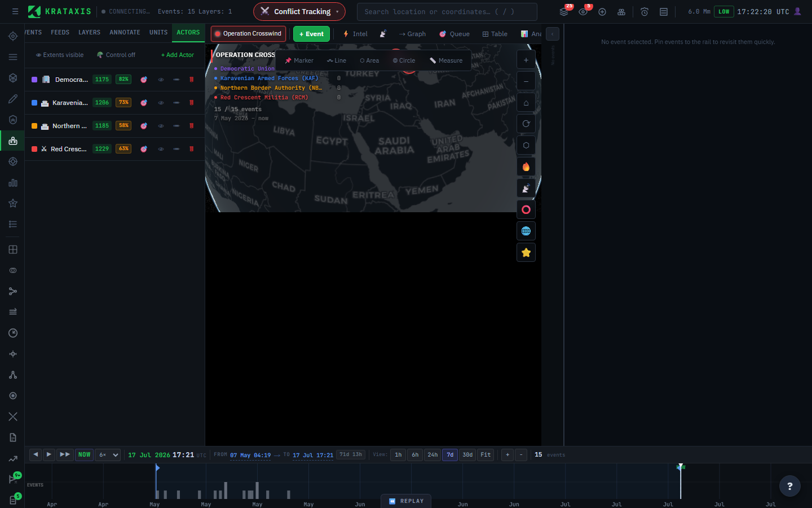The width and height of the screenshot is (812, 508).
Task: Click the gold star map button
Action: (x=526, y=252)
